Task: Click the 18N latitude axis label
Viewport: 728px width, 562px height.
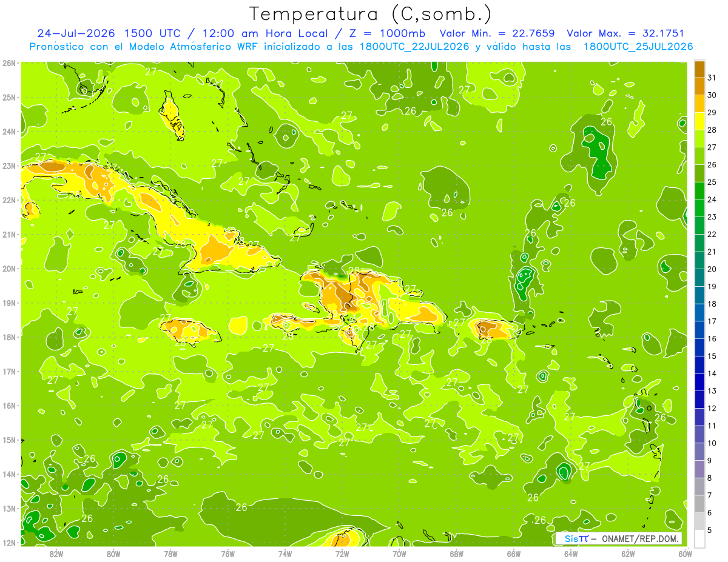Action: [9, 337]
